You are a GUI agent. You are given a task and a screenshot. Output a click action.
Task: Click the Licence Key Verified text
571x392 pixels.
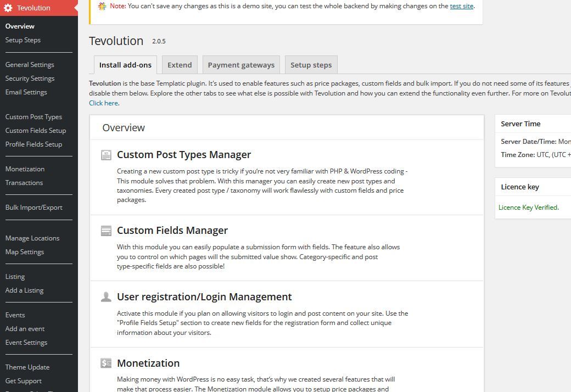click(x=528, y=208)
